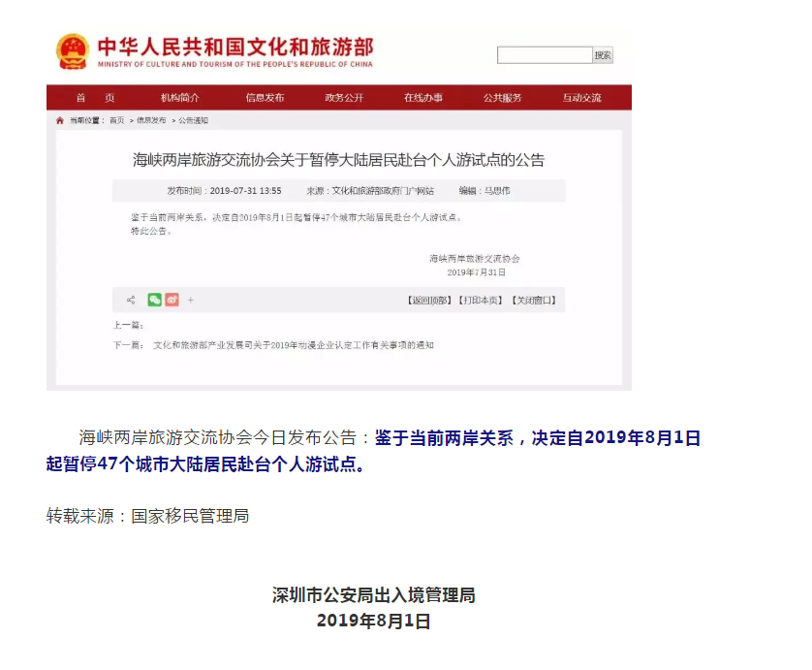Share the article via WeChat icon
812x670 pixels.
[x=155, y=301]
